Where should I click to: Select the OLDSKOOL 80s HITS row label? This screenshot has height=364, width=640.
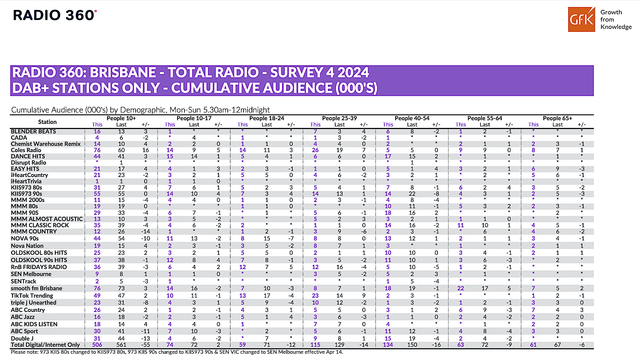[39, 253]
